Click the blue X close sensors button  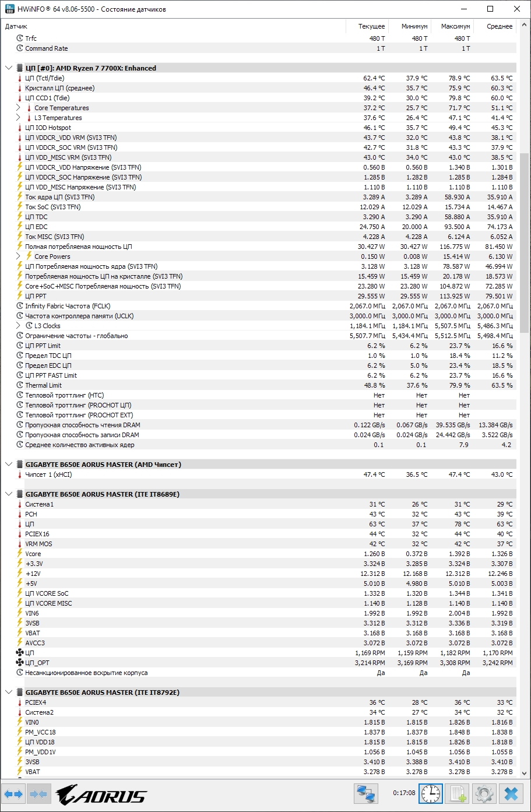(511, 794)
